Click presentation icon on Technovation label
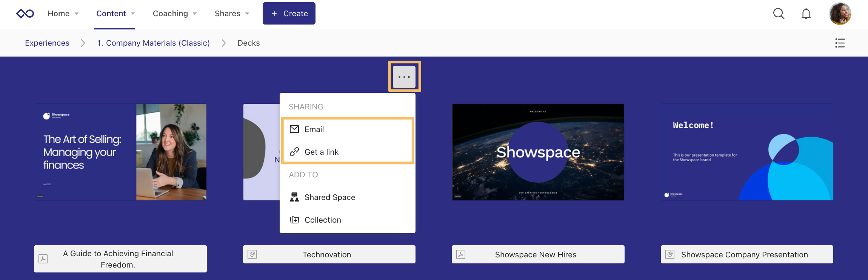The image size is (868, 280). [x=252, y=254]
